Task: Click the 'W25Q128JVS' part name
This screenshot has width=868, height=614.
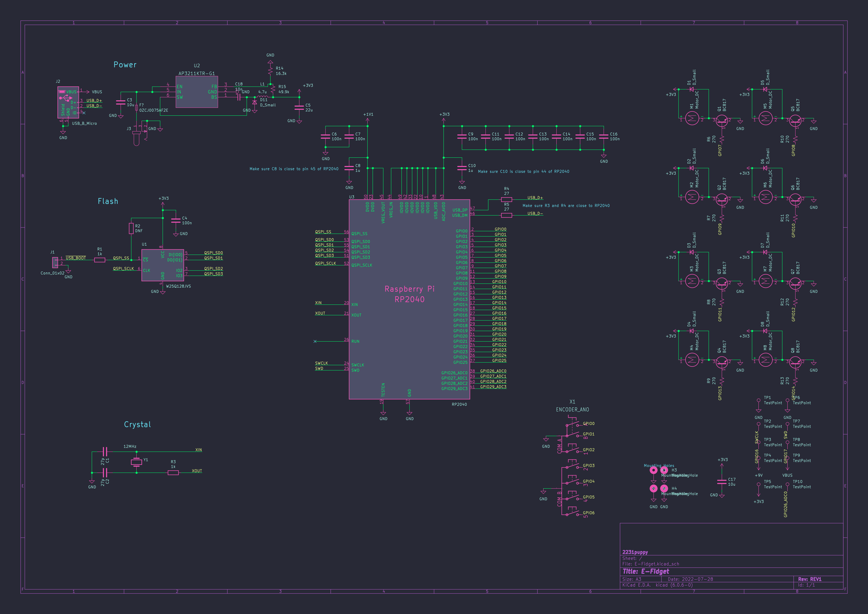Action: [x=178, y=286]
